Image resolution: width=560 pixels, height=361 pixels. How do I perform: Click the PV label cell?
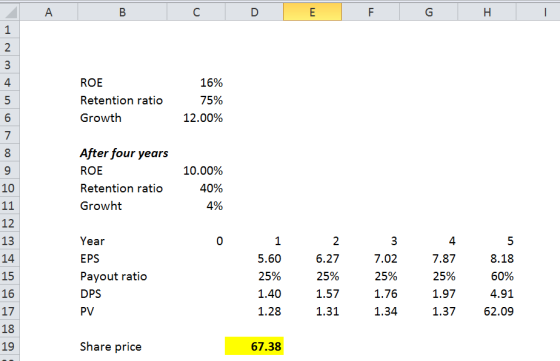click(x=87, y=311)
